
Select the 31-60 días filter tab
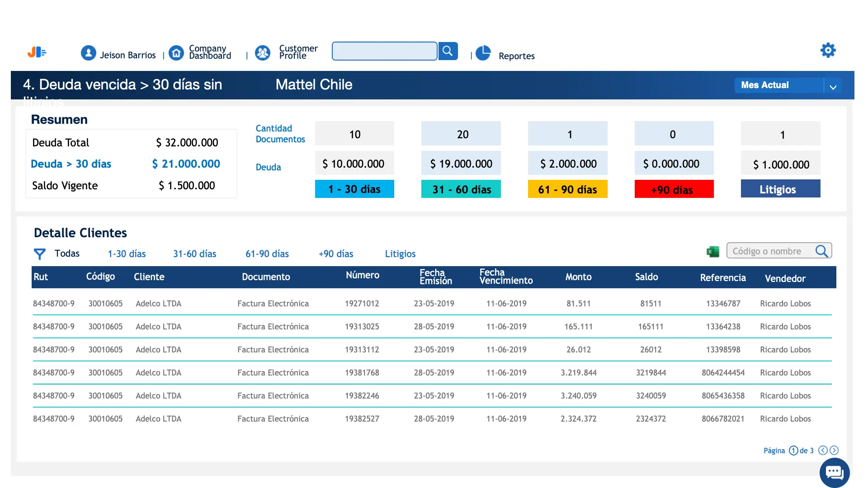pos(194,254)
